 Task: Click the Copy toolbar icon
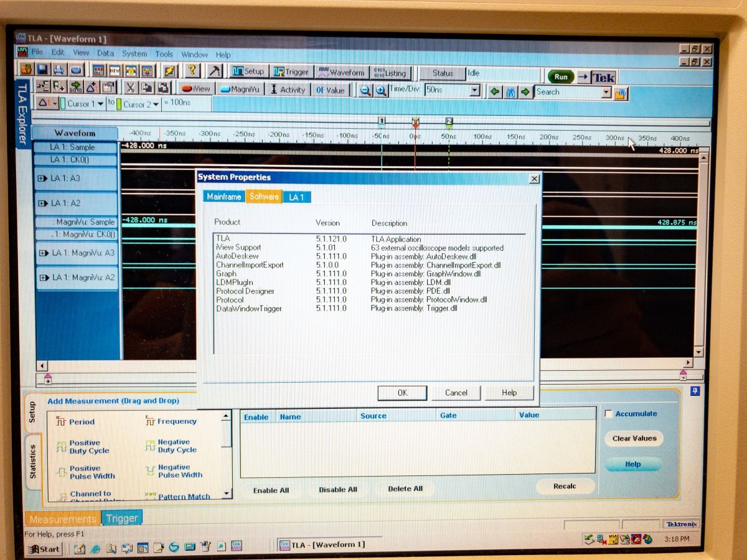click(147, 88)
